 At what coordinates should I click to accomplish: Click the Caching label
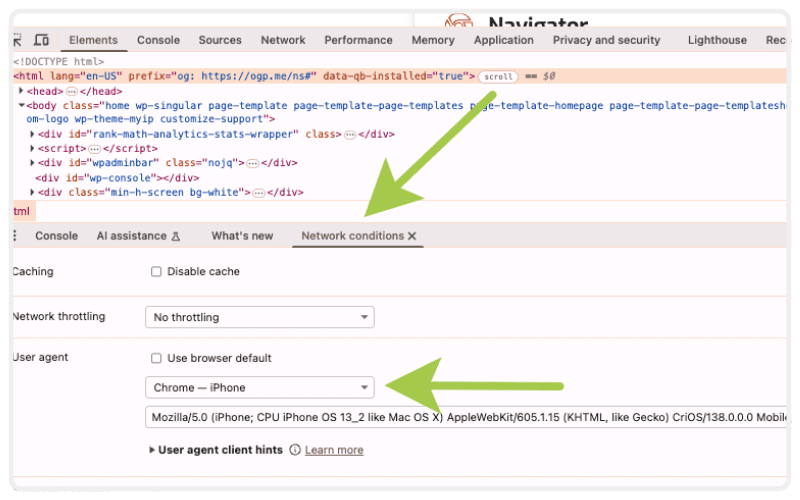pyautogui.click(x=33, y=271)
